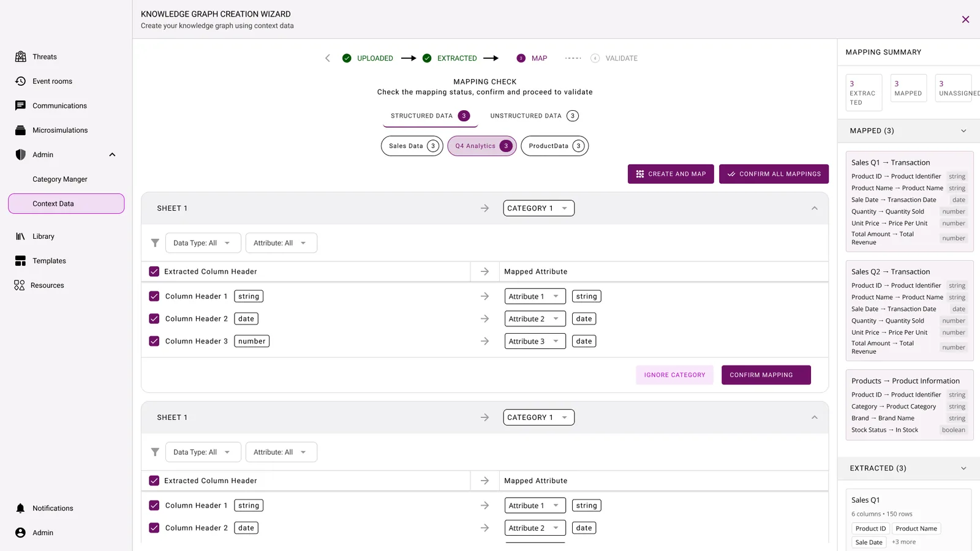Select the Q4 Analytics chip
980x551 pixels.
(x=482, y=146)
